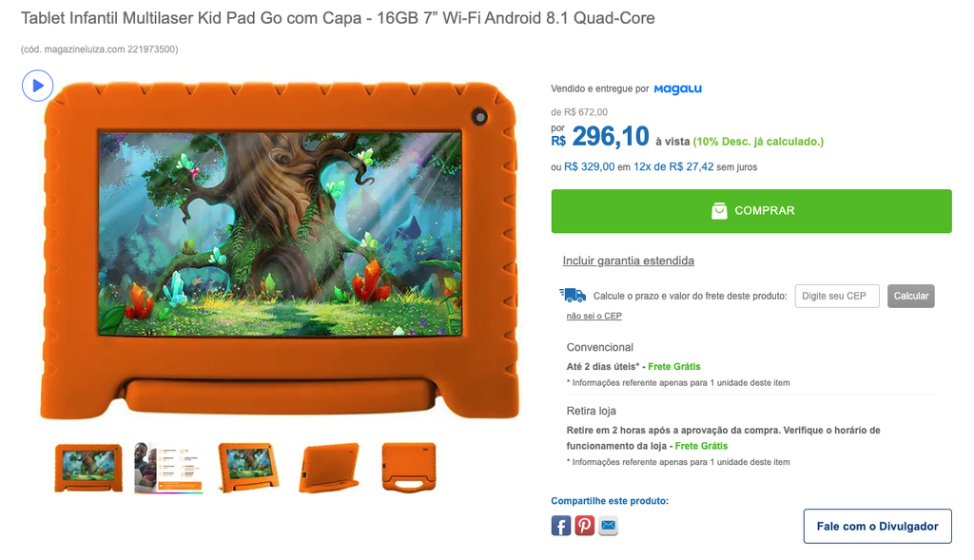The image size is (974, 560).
Task: Select first front-view tablet thumbnail
Action: point(88,468)
